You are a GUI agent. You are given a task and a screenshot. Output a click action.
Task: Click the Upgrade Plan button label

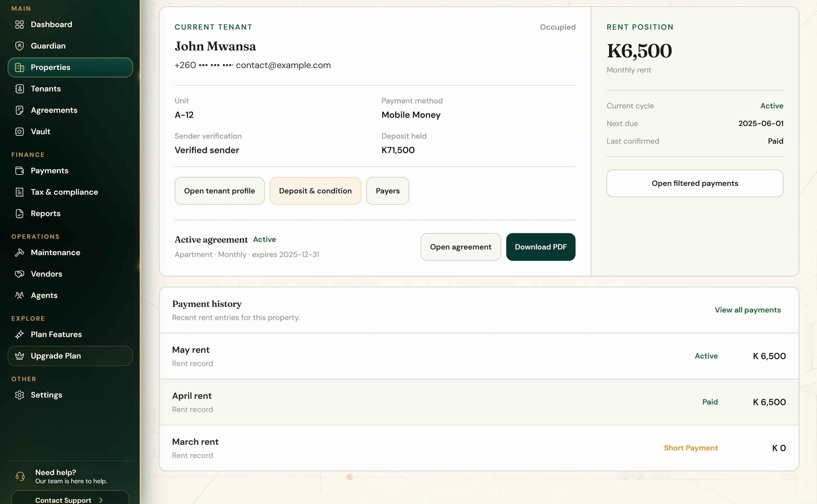[x=56, y=356]
